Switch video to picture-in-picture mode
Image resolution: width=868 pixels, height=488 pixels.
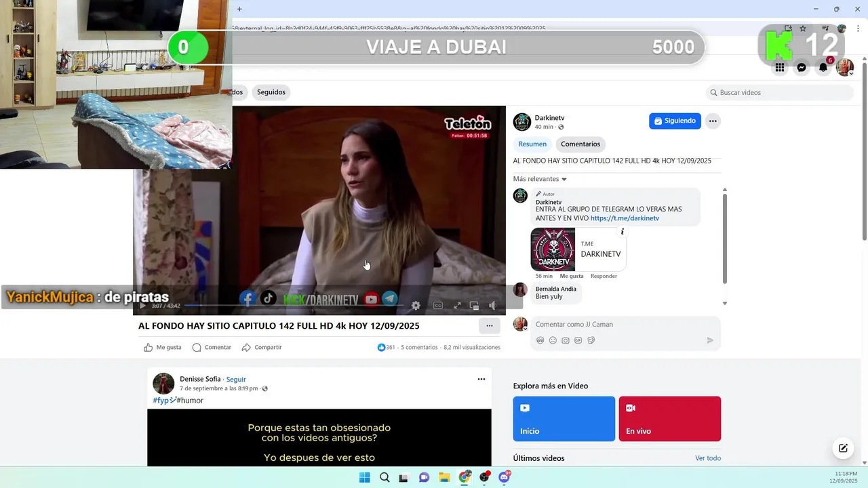475,306
